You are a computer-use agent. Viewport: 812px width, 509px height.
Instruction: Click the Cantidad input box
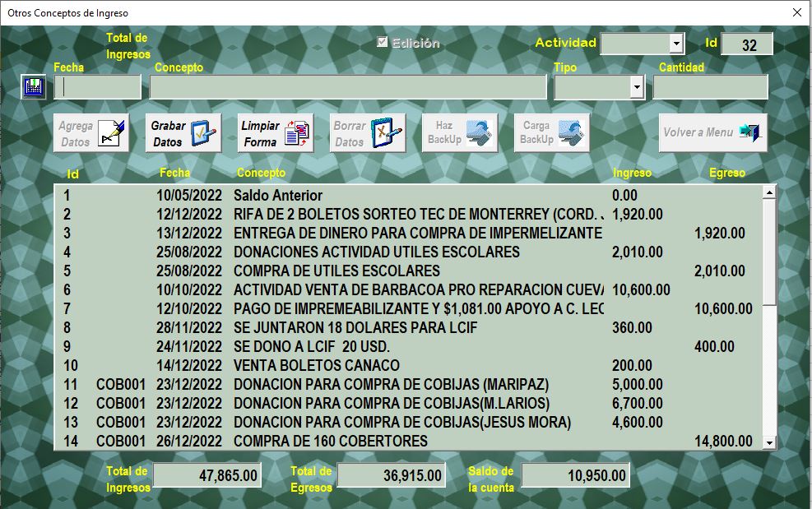click(x=710, y=87)
